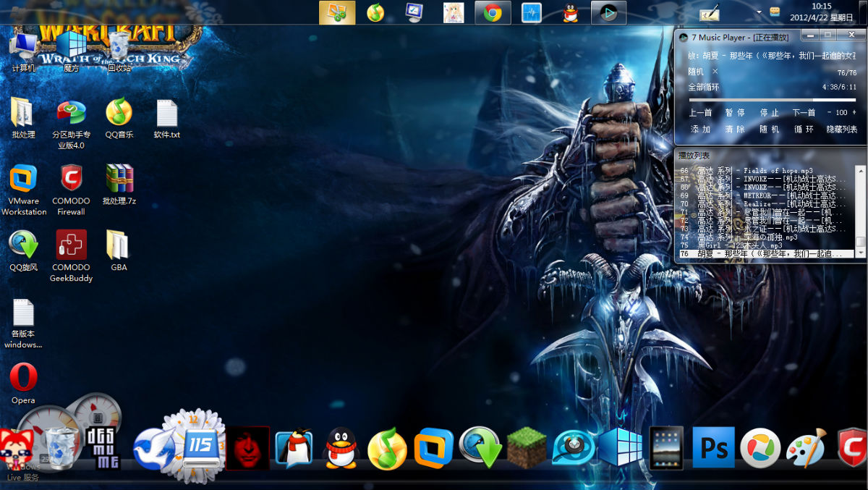Open the COMODO Firewall desktop shortcut
This screenshot has height=490, width=868.
71,190
